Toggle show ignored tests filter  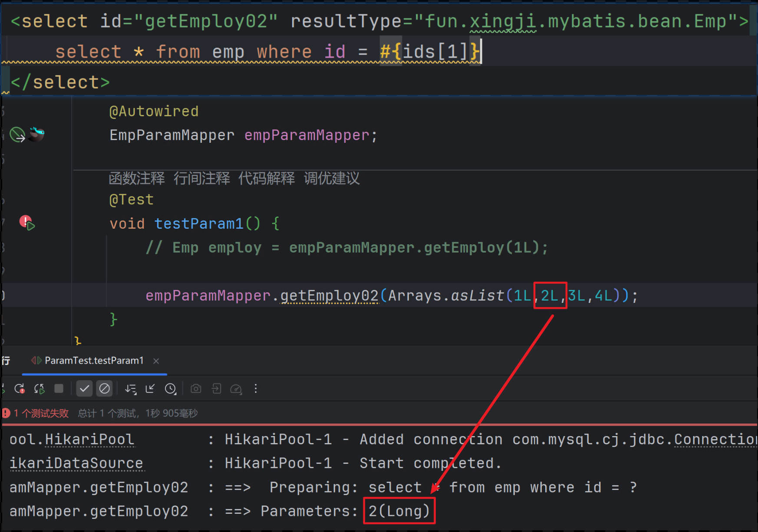tap(104, 388)
